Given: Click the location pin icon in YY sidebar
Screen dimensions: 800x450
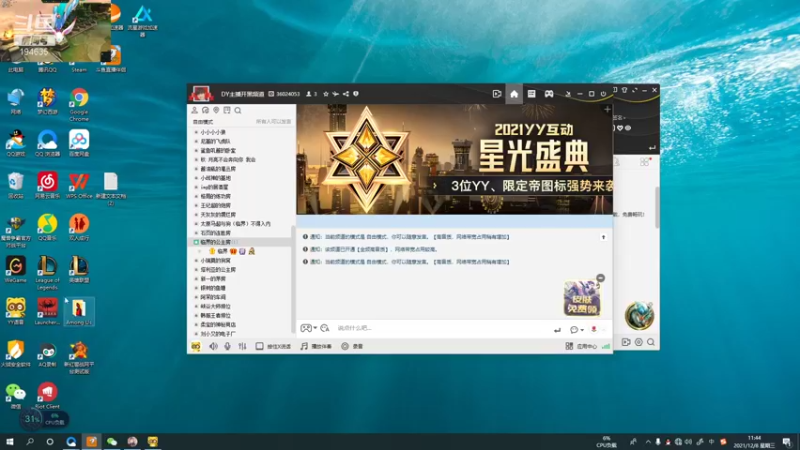Looking at the screenshot, I should coord(216,110).
